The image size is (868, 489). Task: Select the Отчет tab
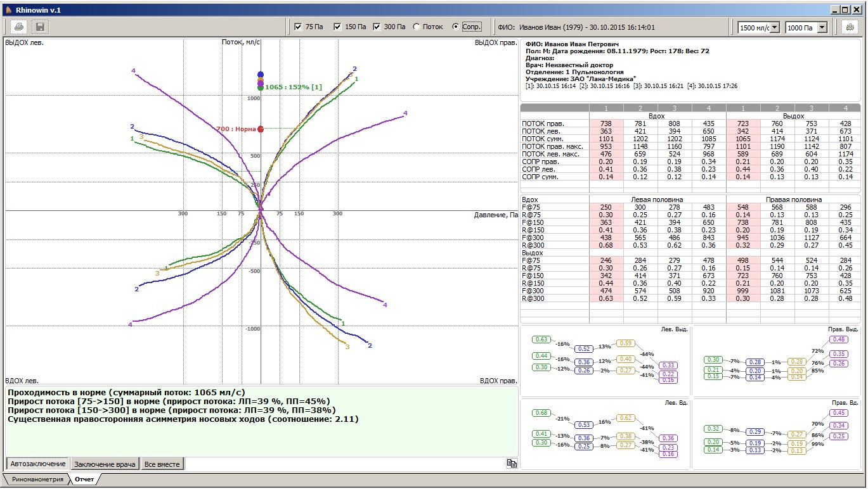coord(84,479)
